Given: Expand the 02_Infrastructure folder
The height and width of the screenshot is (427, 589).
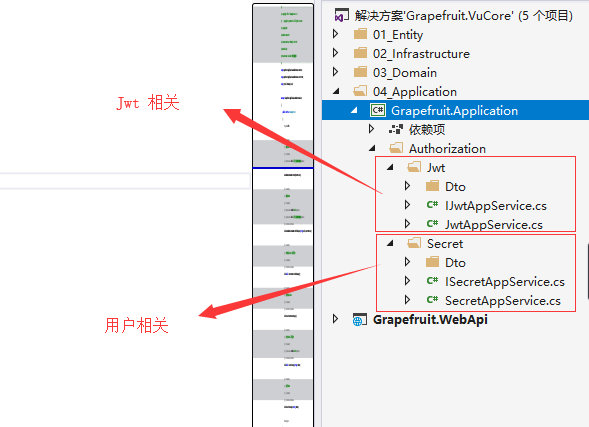Looking at the screenshot, I should [335, 53].
